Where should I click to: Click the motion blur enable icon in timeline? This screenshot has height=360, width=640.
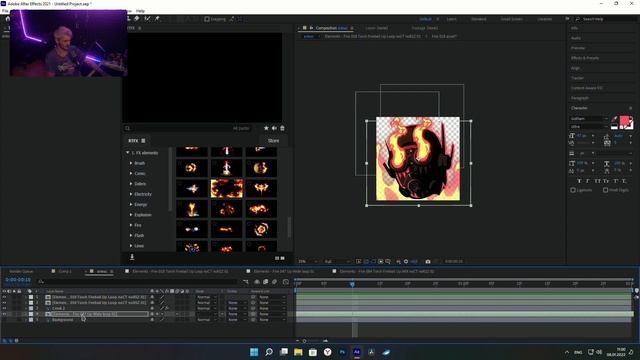[x=274, y=282]
